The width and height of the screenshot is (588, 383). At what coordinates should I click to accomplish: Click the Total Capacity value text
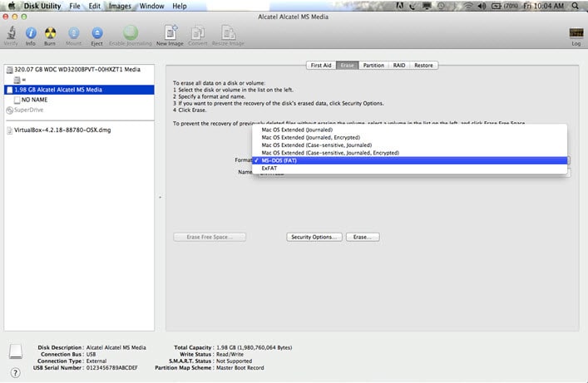point(254,348)
